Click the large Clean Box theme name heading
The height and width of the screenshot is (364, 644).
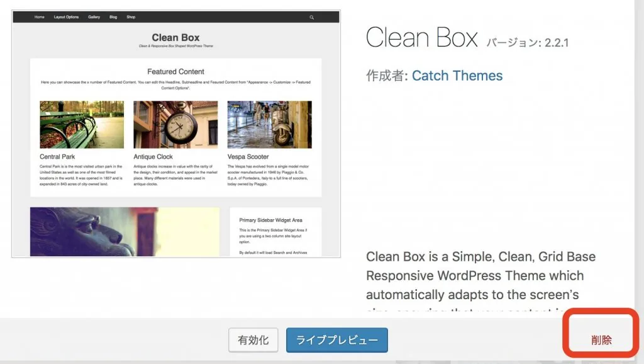[x=422, y=37]
